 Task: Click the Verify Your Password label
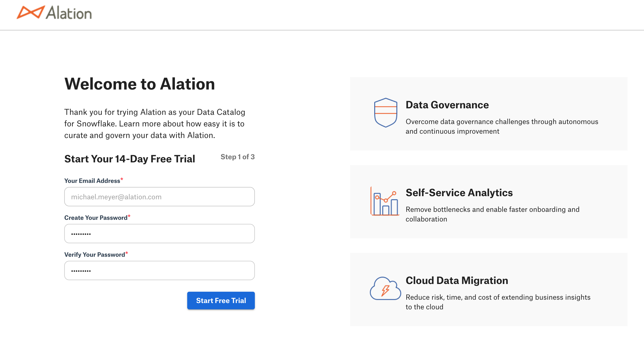[x=94, y=255]
